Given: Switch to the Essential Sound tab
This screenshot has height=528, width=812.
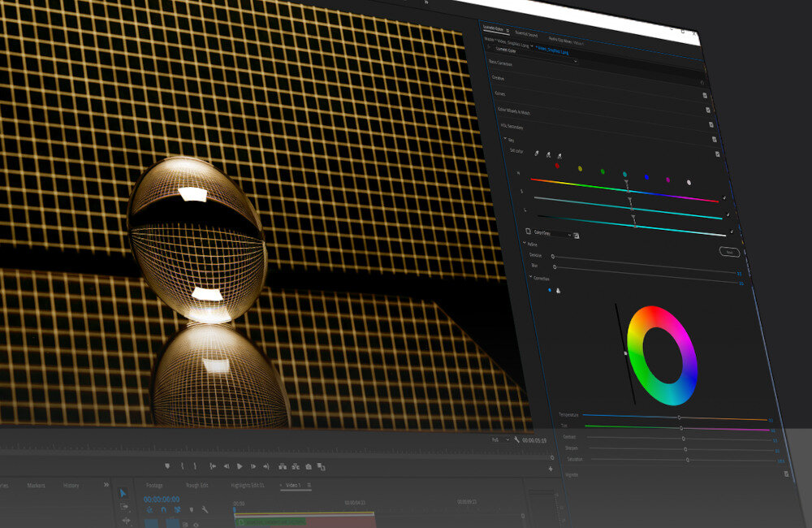Looking at the screenshot, I should pos(526,33).
